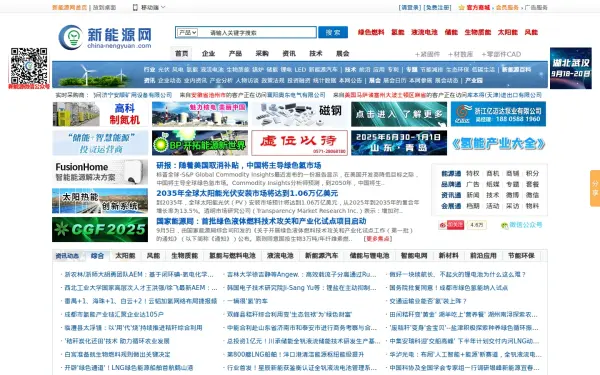Open the +紧固件 link
This screenshot has width=600, height=375.
tap(427, 54)
